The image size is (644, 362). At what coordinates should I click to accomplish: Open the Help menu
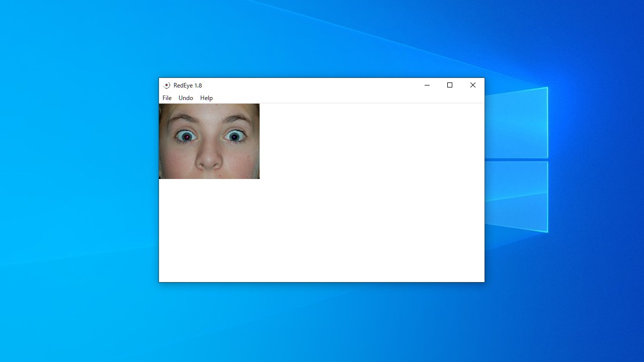coord(206,98)
